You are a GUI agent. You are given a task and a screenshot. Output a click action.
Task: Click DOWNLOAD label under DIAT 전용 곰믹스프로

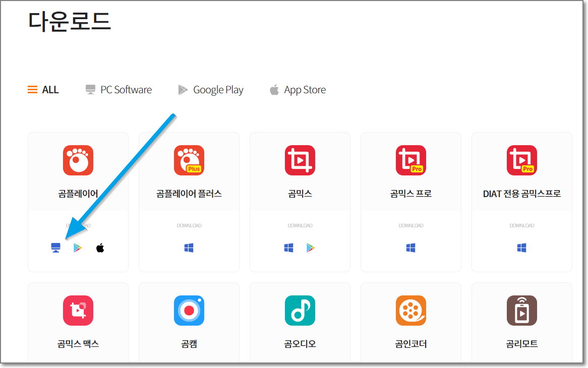(522, 226)
